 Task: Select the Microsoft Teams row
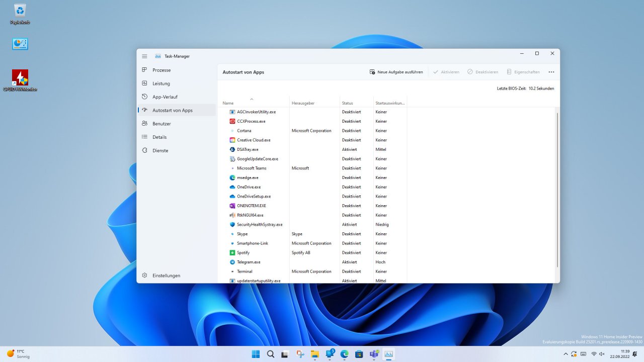[312, 168]
